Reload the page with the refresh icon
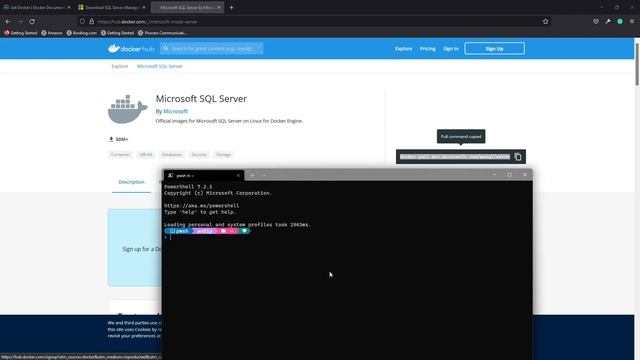The height and width of the screenshot is (360, 640). tap(32, 21)
